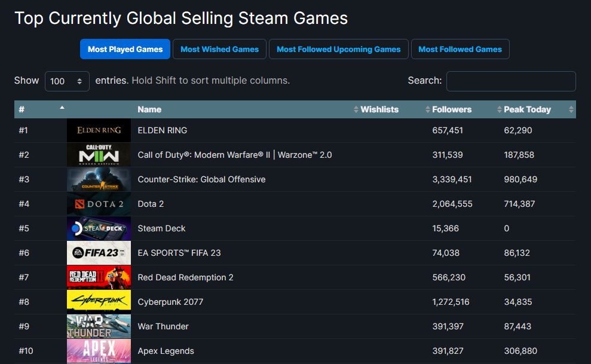Viewport: 591px width, 364px height.
Task: Click the page title Top Currently Global Selling Steam Games
Action: tap(181, 19)
